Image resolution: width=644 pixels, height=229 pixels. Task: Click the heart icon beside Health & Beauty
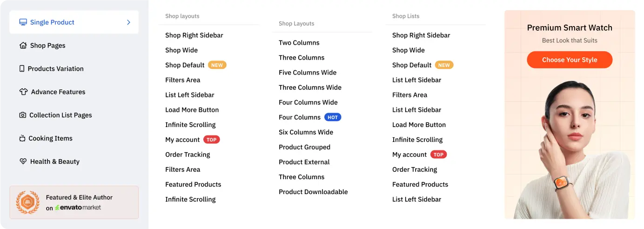click(x=23, y=162)
